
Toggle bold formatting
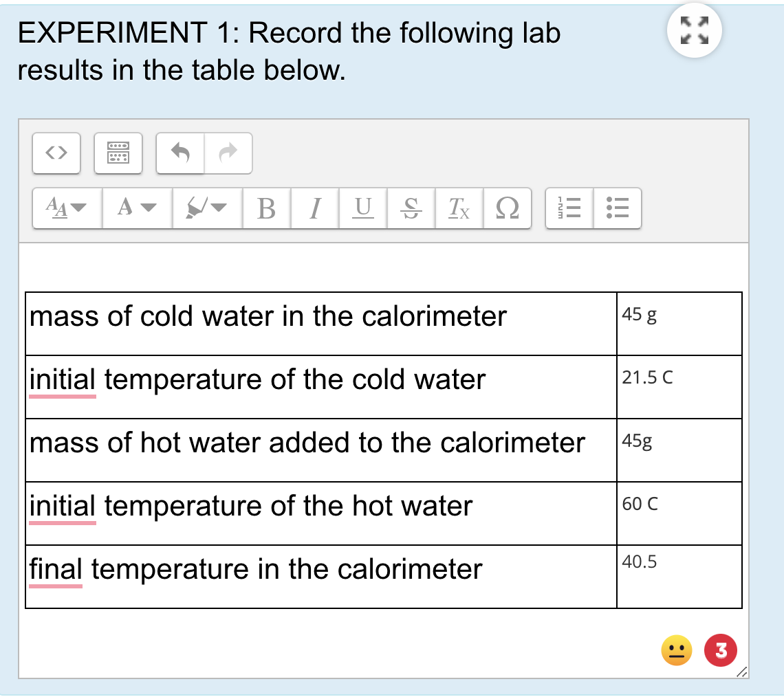coord(267,208)
